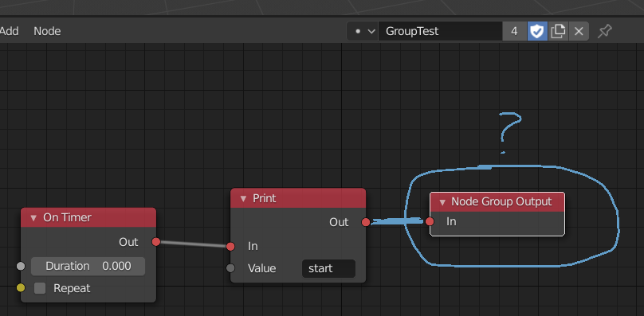Click the GroupTest name field
The width and height of the screenshot is (644, 316).
[440, 31]
